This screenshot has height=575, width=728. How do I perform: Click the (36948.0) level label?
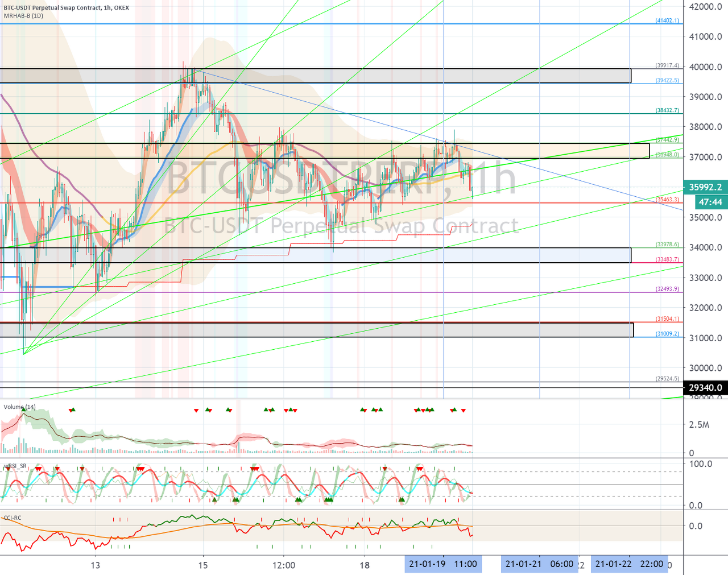pyautogui.click(x=667, y=155)
